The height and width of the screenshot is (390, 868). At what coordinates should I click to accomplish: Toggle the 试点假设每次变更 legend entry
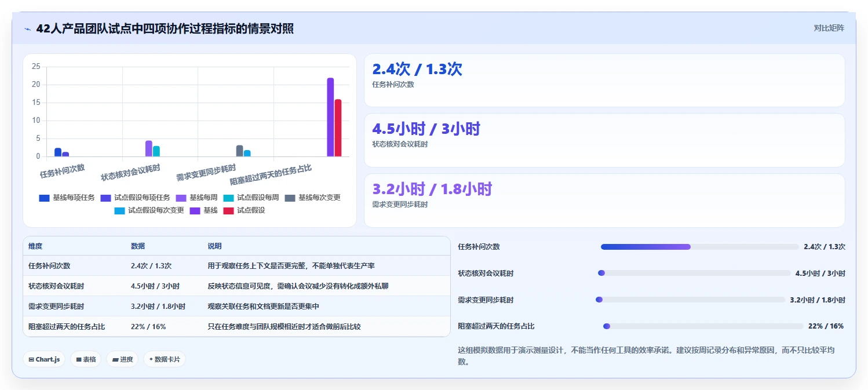149,210
